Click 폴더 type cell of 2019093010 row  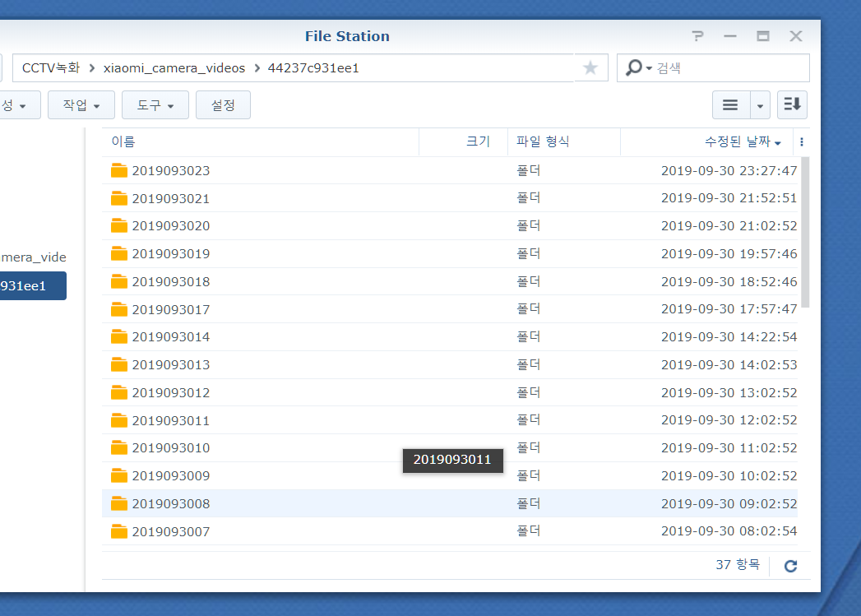click(528, 447)
